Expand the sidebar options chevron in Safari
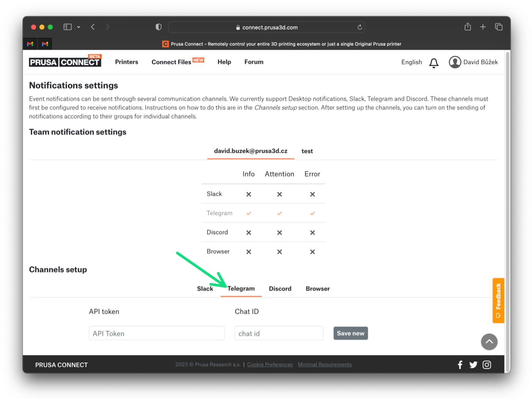The height and width of the screenshot is (399, 532). 79,27
